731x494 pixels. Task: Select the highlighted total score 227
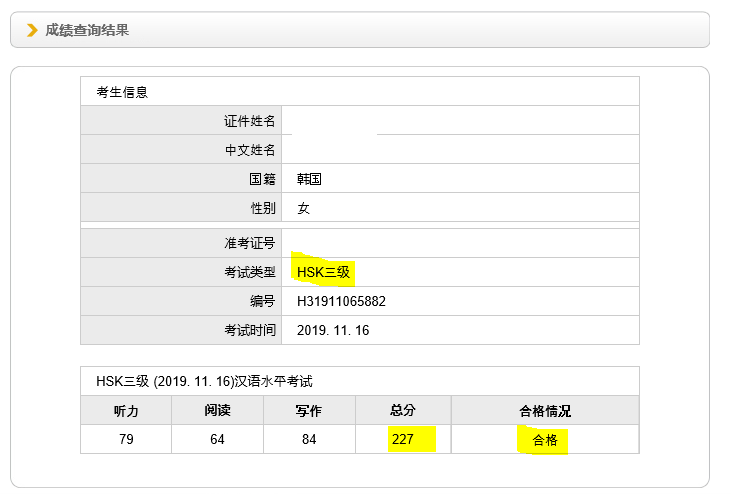(403, 439)
